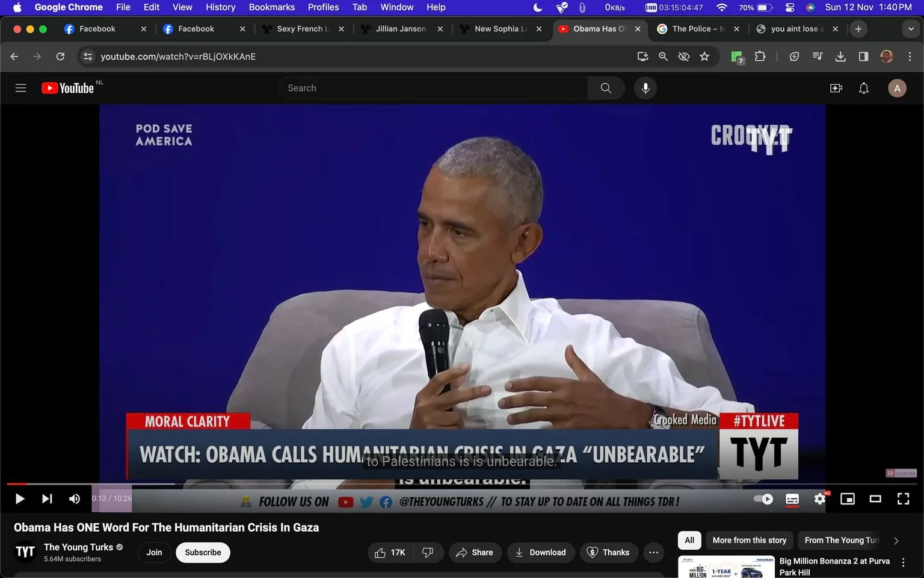Open video settings gear

coord(820,499)
